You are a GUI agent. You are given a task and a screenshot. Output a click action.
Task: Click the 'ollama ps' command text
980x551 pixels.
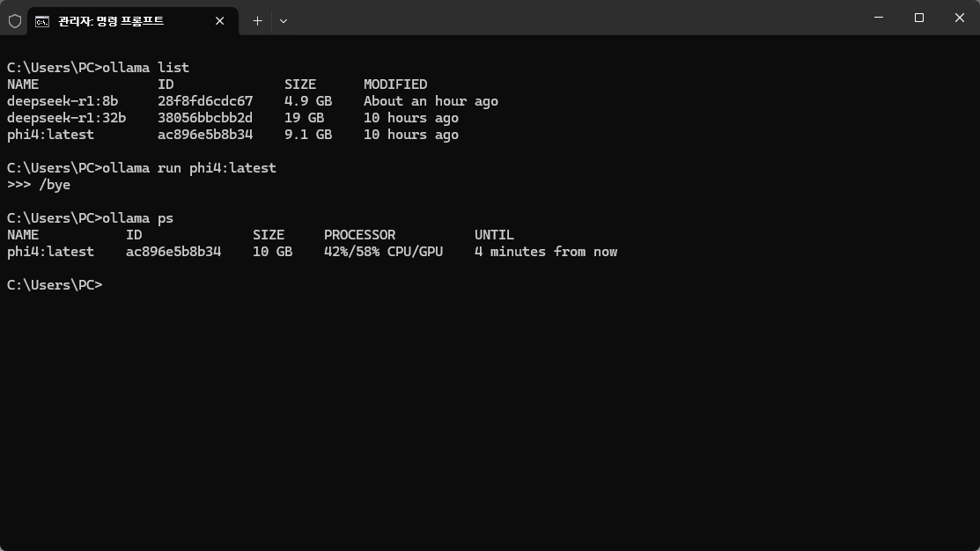[x=138, y=218]
